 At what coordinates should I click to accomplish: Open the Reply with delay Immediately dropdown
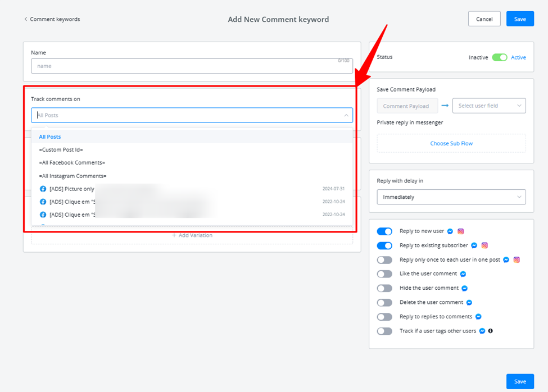451,197
